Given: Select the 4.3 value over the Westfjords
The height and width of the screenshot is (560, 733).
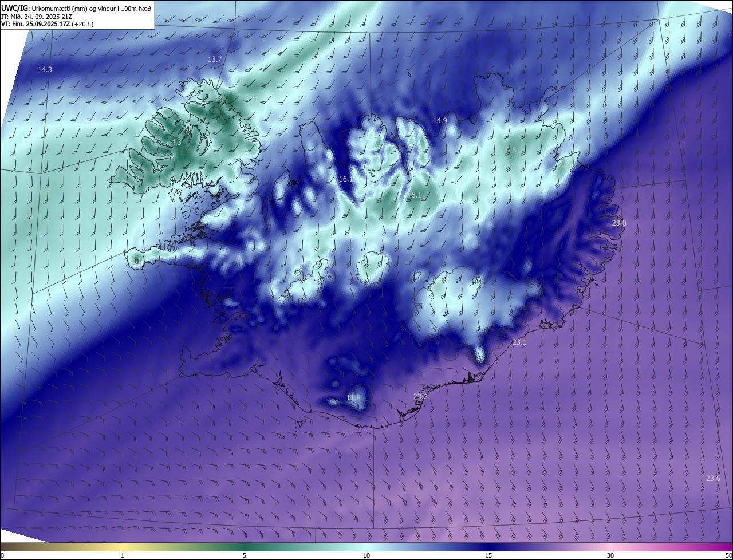Looking at the screenshot, I should (x=176, y=143).
